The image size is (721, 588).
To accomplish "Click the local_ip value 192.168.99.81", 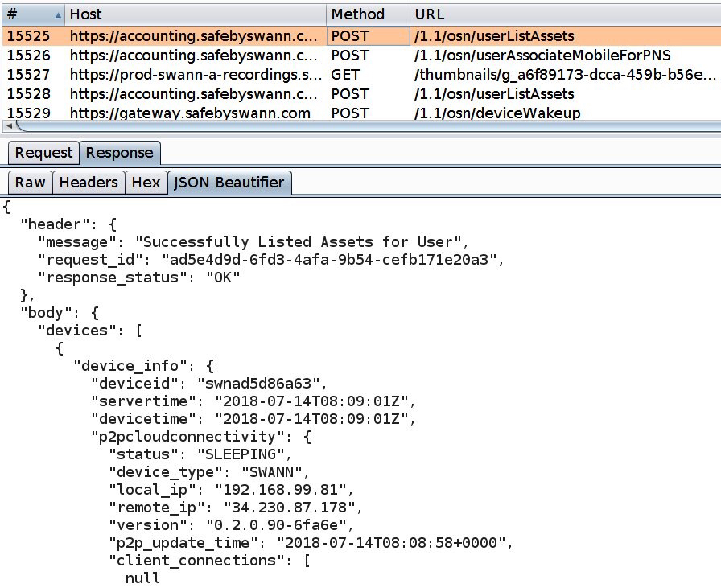I will pos(280,490).
